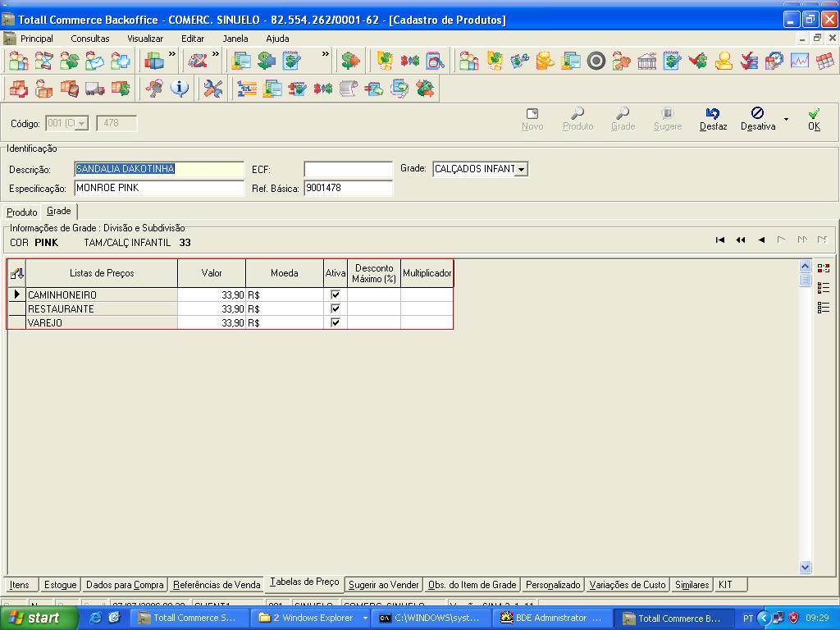
Task: Click the wrench and screwdriver tools icon
Action: (x=212, y=88)
